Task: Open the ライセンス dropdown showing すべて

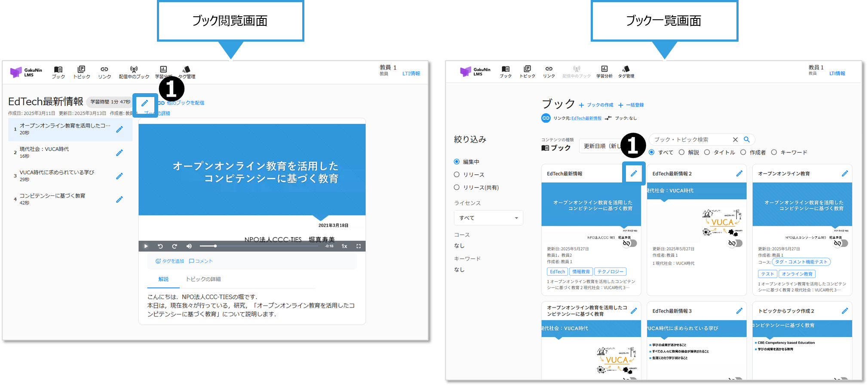Action: (488, 218)
